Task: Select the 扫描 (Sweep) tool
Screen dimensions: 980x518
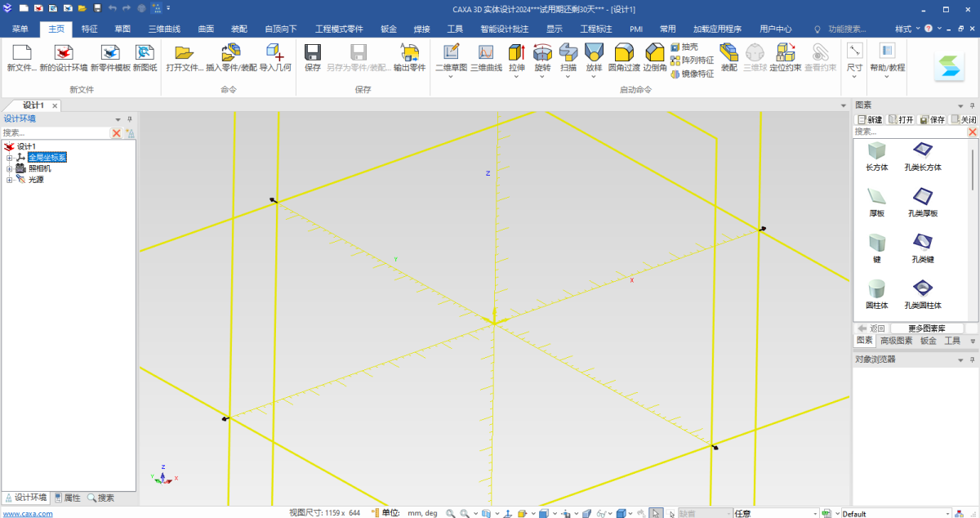Action: coord(568,57)
